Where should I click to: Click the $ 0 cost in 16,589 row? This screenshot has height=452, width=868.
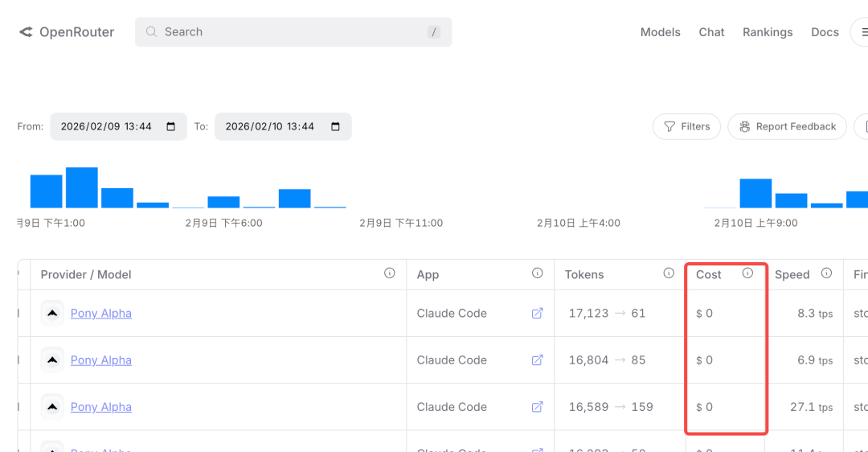tap(704, 407)
